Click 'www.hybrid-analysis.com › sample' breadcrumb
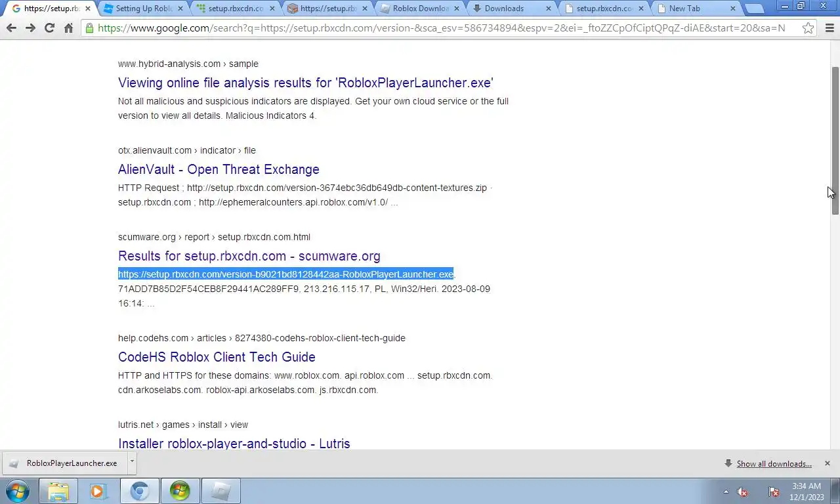840x504 pixels. coord(188,64)
